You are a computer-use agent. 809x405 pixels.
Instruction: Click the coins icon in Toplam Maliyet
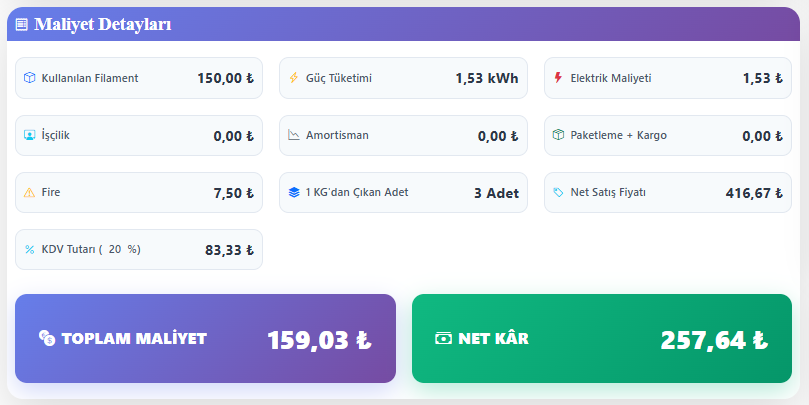(47, 338)
